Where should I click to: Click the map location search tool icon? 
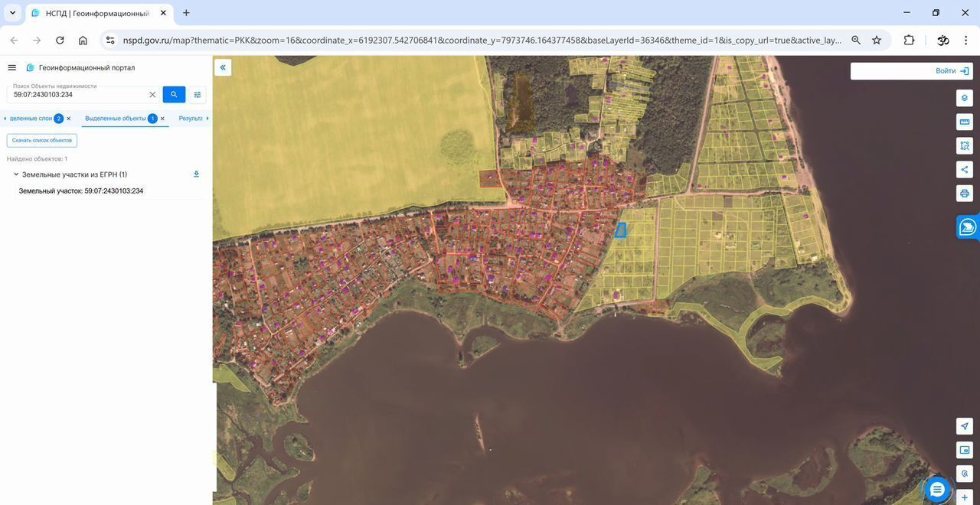click(x=965, y=474)
